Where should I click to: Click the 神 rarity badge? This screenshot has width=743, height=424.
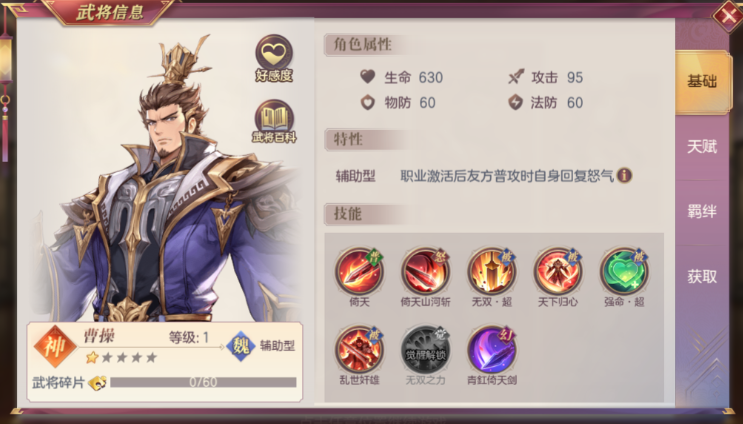55,347
